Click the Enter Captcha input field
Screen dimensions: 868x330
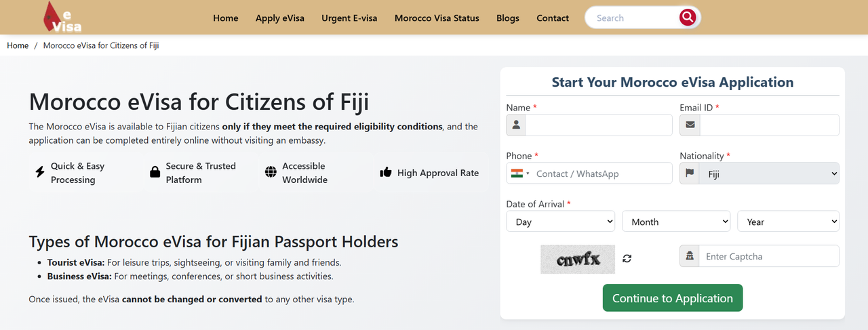click(x=768, y=256)
